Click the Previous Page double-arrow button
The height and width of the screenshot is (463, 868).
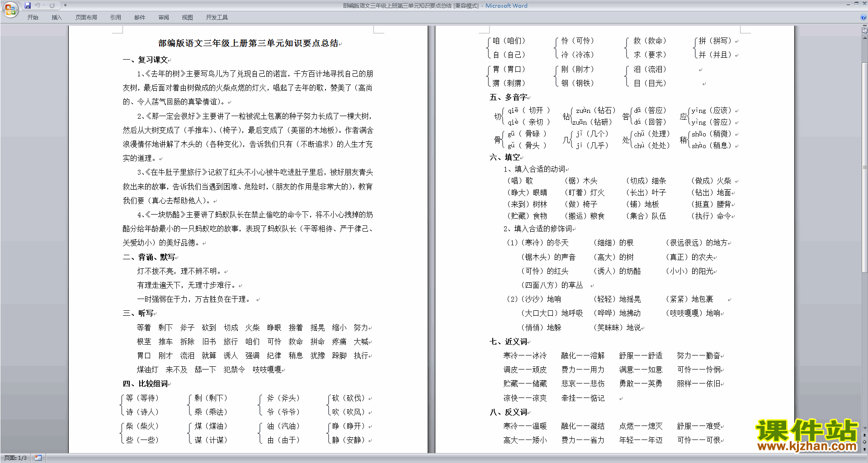click(865, 435)
